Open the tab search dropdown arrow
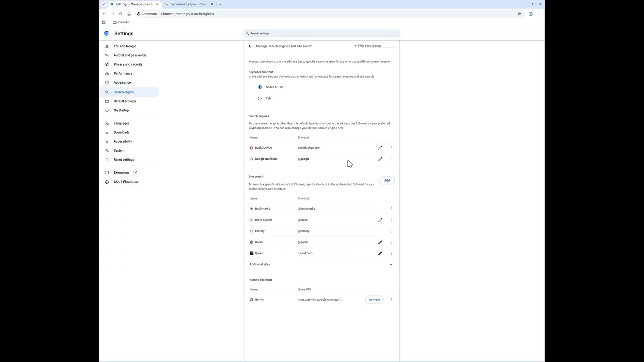The width and height of the screenshot is (644, 362). (104, 4)
